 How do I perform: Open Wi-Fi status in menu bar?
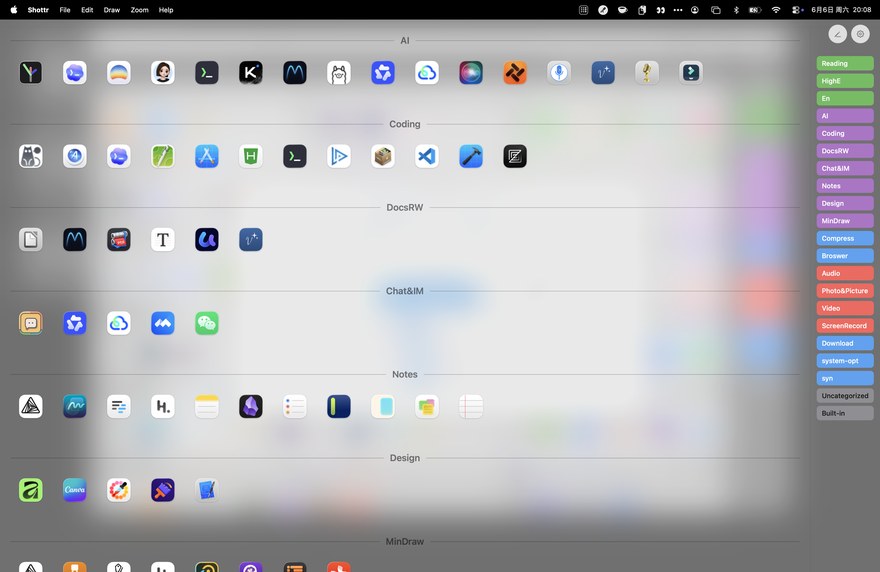click(776, 10)
